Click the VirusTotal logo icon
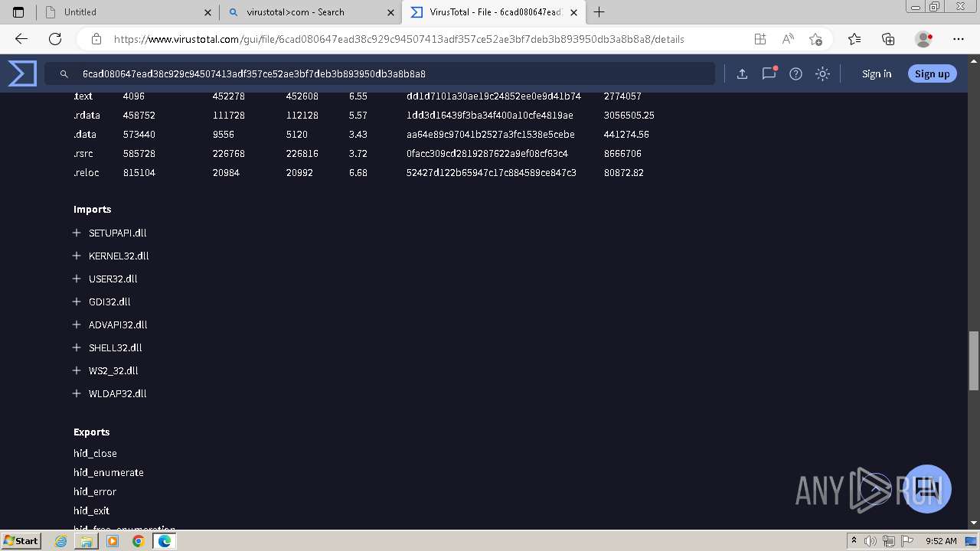Image resolution: width=980 pixels, height=551 pixels. (22, 73)
